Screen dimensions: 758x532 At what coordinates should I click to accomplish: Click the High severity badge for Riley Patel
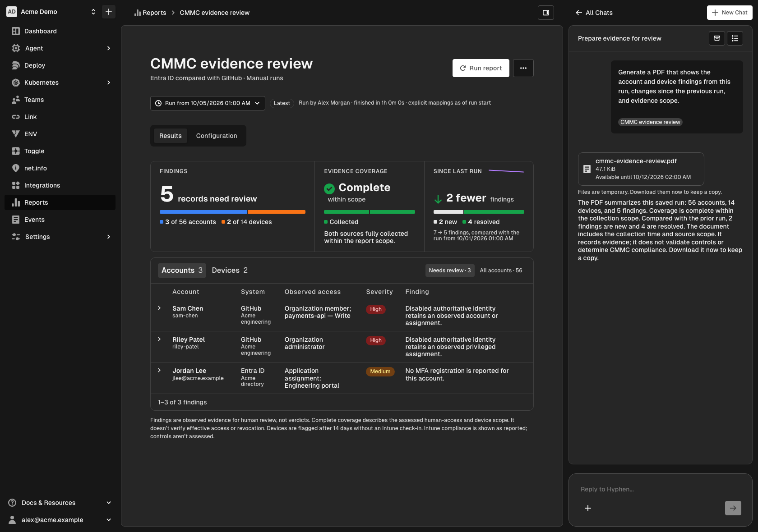pyautogui.click(x=376, y=340)
